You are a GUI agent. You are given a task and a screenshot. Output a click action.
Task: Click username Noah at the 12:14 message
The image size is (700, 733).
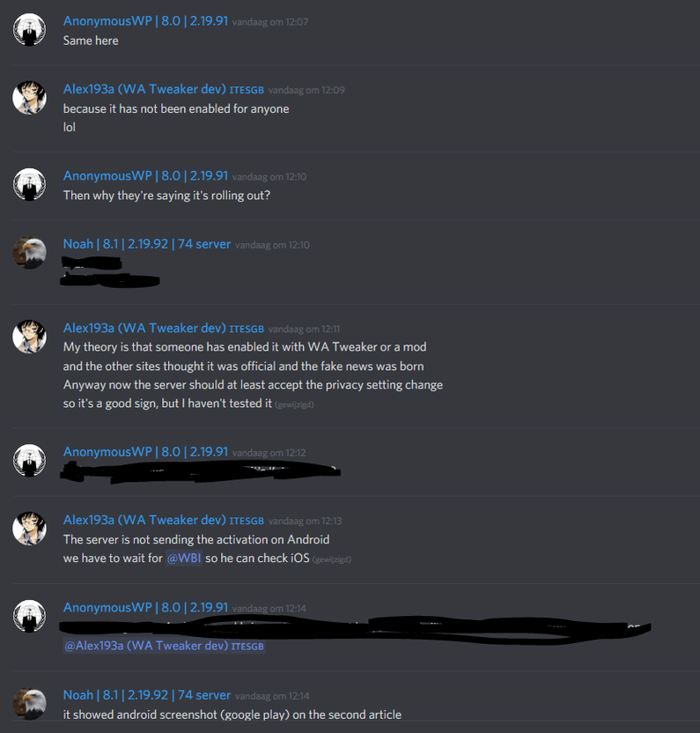pyautogui.click(x=147, y=695)
